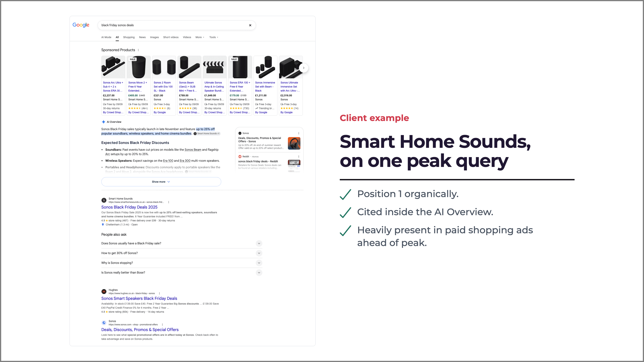Open the More search filter dropdown

click(200, 37)
